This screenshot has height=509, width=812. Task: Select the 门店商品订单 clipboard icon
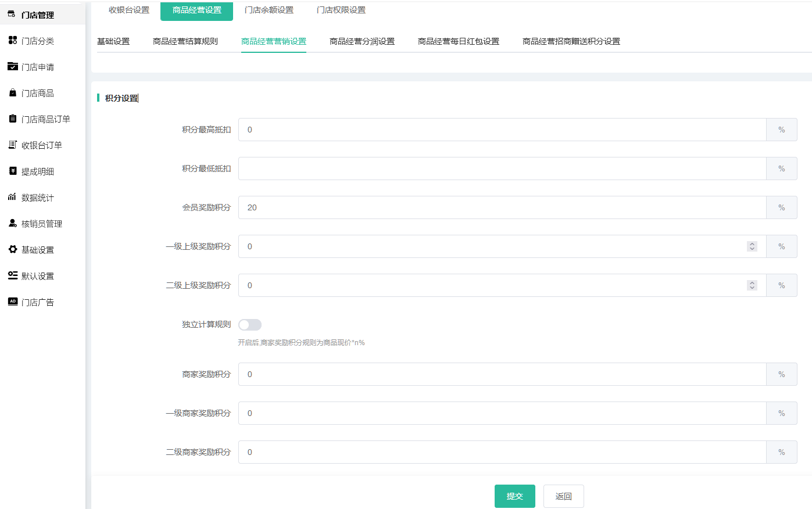coord(13,119)
